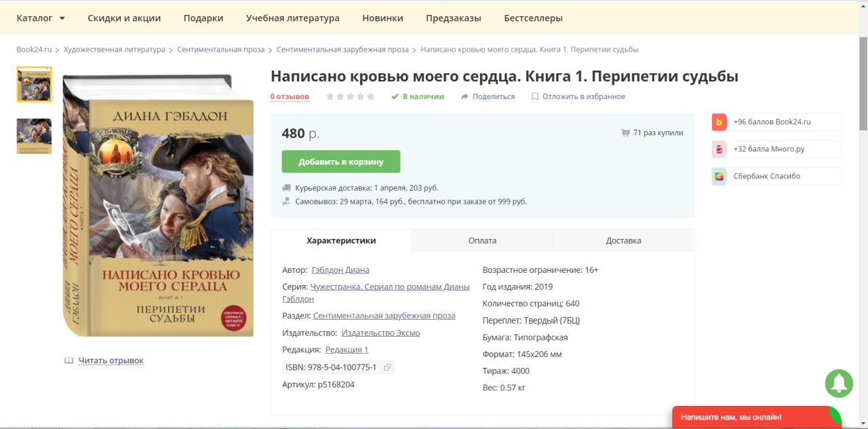Image resolution: width=868 pixels, height=429 pixels.
Task: Click the Курьерская доставка 1 апреля line
Action: [x=367, y=188]
